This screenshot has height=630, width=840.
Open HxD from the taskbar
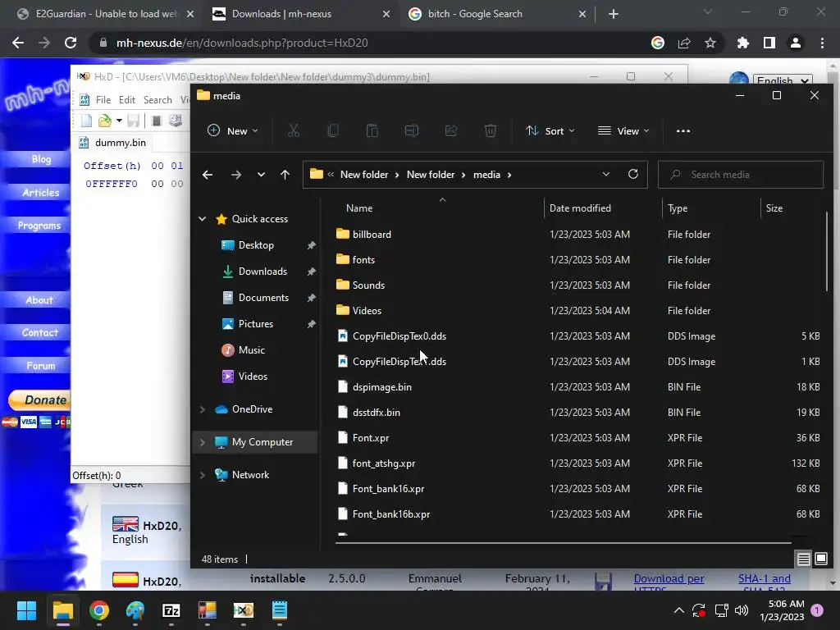pyautogui.click(x=243, y=610)
